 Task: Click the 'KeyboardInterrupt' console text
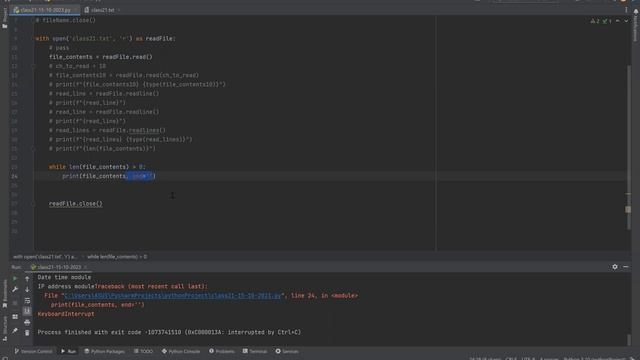pos(66,314)
